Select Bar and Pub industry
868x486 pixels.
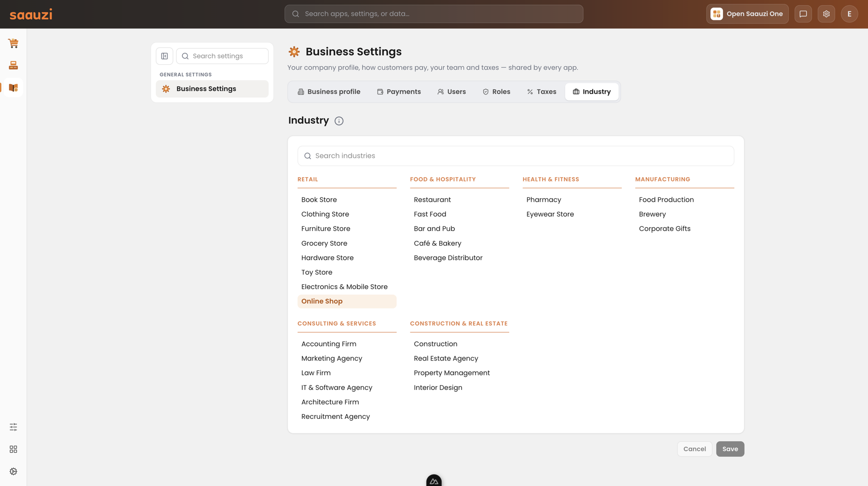[460, 229]
